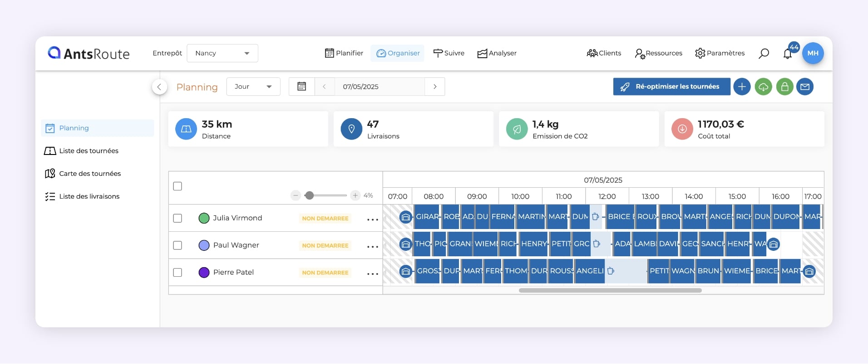Collapse the sidebar with the arrow button

159,87
